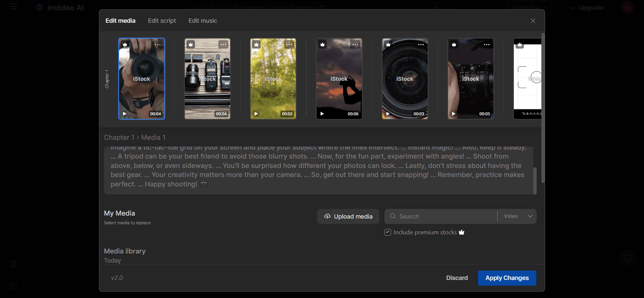Play the green forest iStock clip
This screenshot has height=298, width=644.
coord(256,113)
